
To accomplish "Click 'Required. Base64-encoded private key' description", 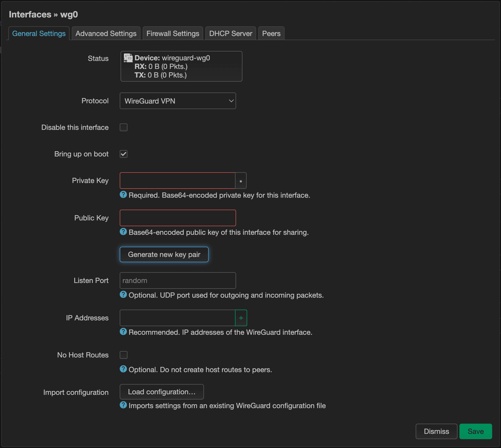I will [219, 195].
